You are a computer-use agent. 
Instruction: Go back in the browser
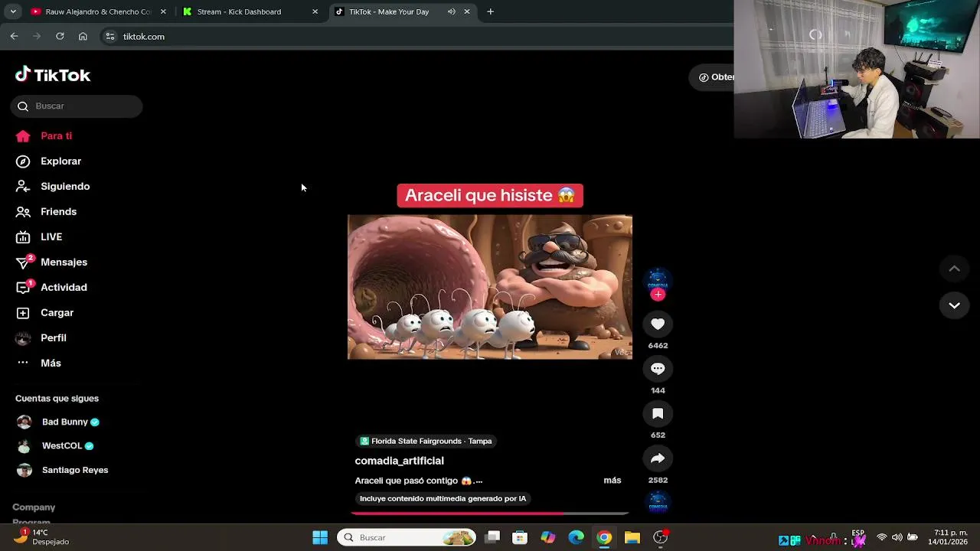[x=14, y=36]
